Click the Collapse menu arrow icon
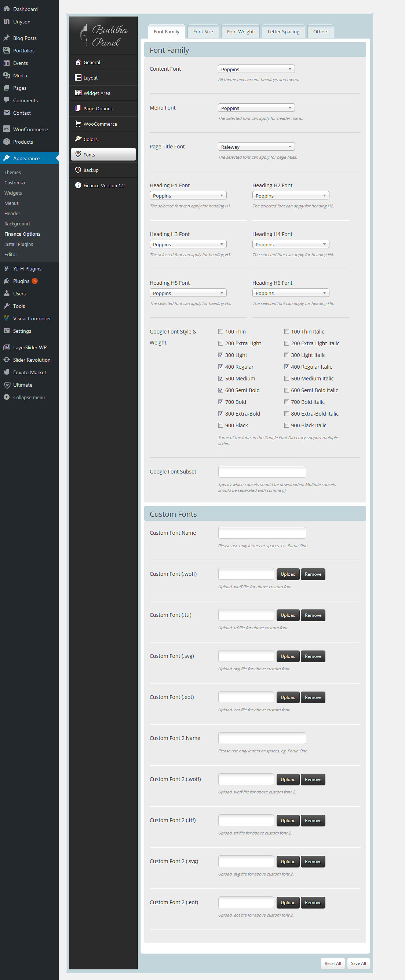 (7, 397)
